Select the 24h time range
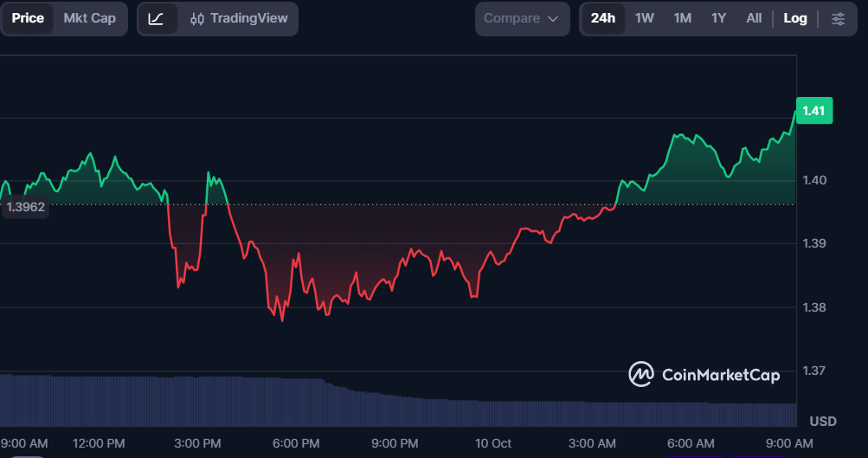Viewport: 868px width, 458px height. click(603, 18)
